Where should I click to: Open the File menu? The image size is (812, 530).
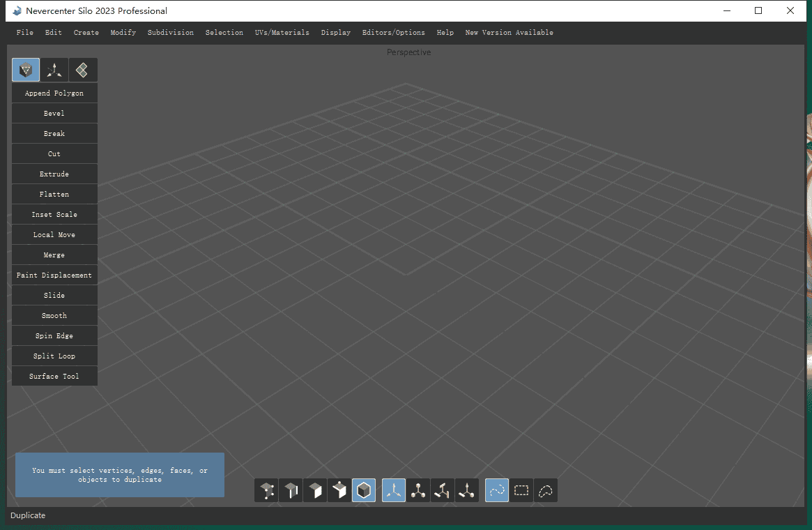pyautogui.click(x=25, y=33)
